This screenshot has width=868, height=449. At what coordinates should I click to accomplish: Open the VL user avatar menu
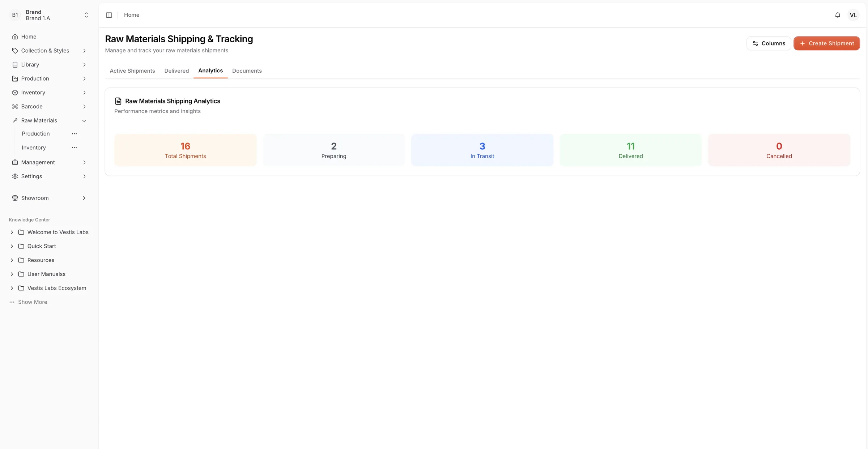[853, 15]
